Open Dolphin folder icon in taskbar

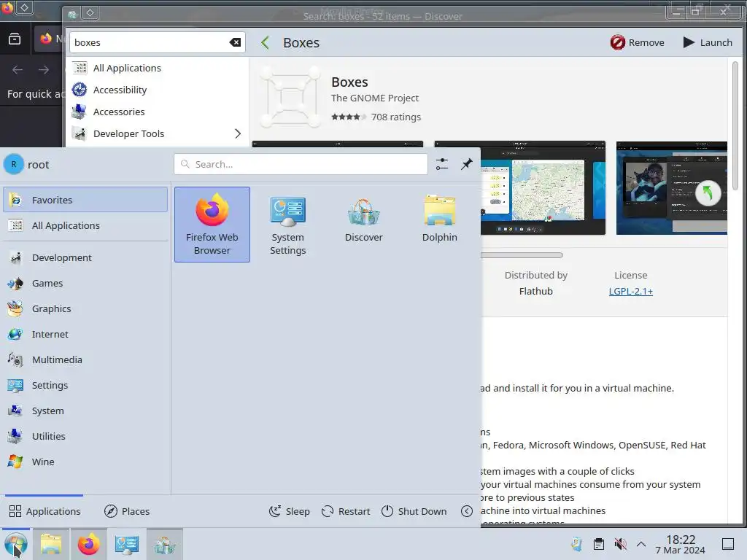[x=51, y=544]
